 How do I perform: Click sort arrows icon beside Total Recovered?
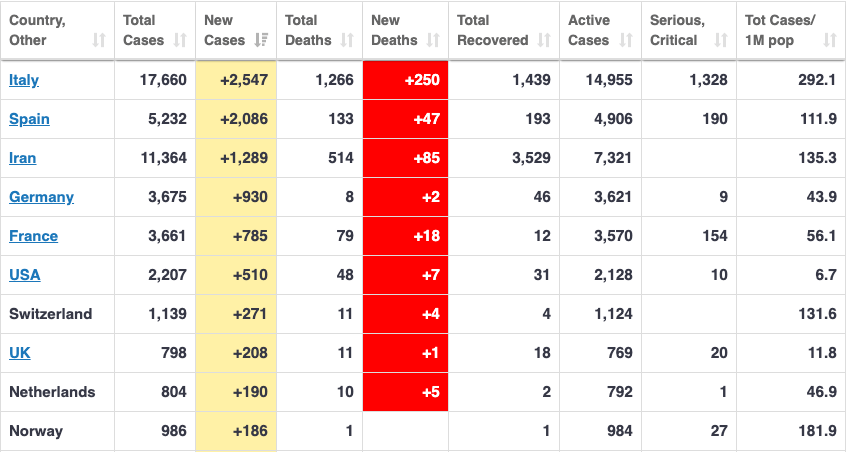544,40
